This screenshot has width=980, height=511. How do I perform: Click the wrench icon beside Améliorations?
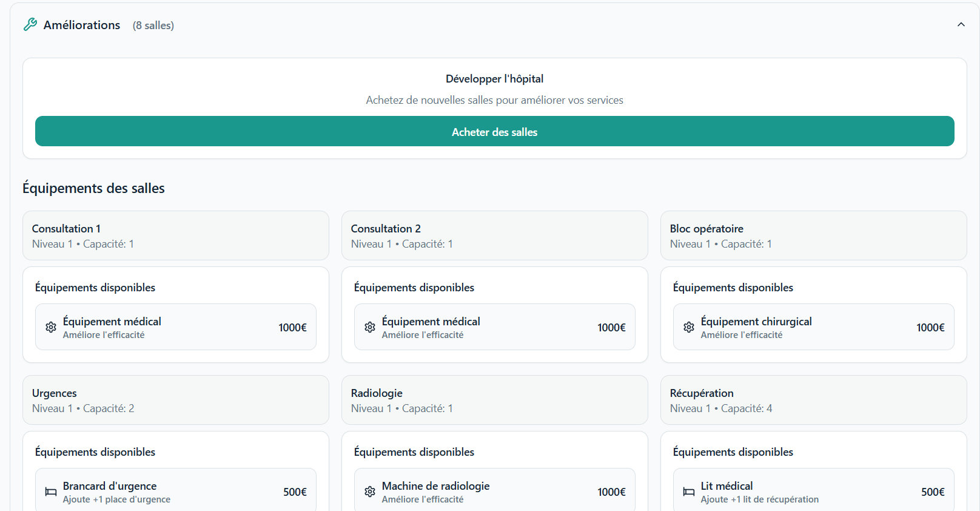click(x=30, y=25)
